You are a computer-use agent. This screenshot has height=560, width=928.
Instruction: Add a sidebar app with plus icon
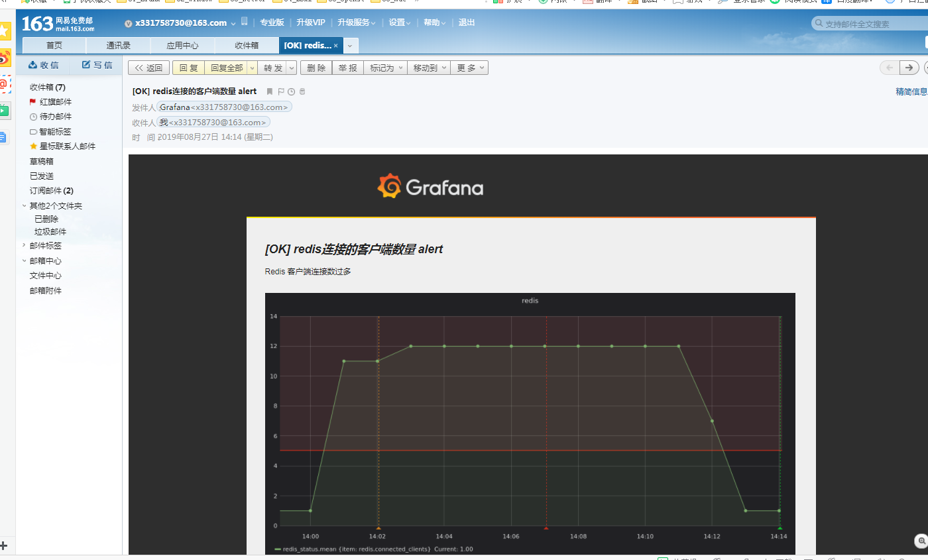tap(3, 545)
